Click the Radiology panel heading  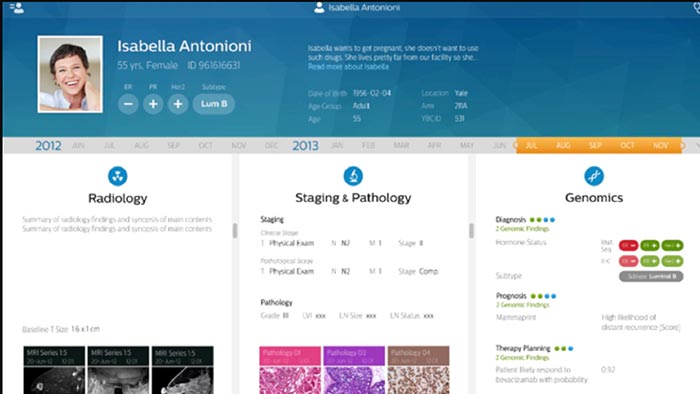click(117, 198)
